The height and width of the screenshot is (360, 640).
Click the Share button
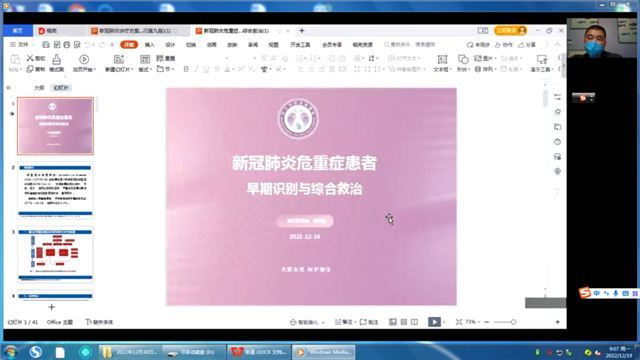(527, 44)
